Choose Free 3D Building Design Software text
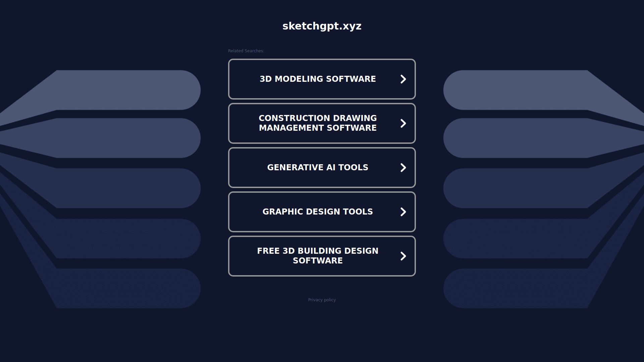 (317, 256)
